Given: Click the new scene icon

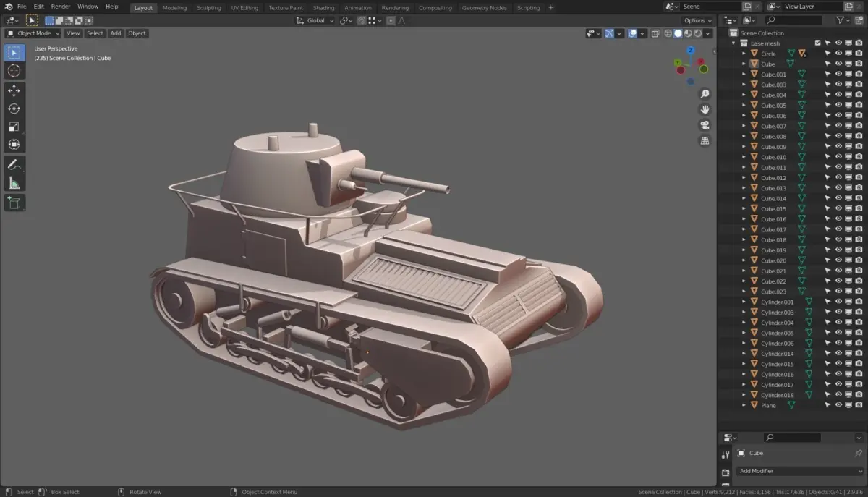Looking at the screenshot, I should click(748, 7).
